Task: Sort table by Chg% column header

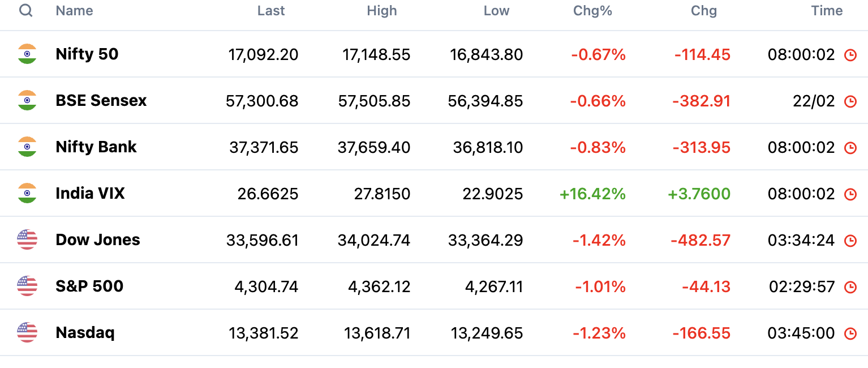Action: [592, 11]
